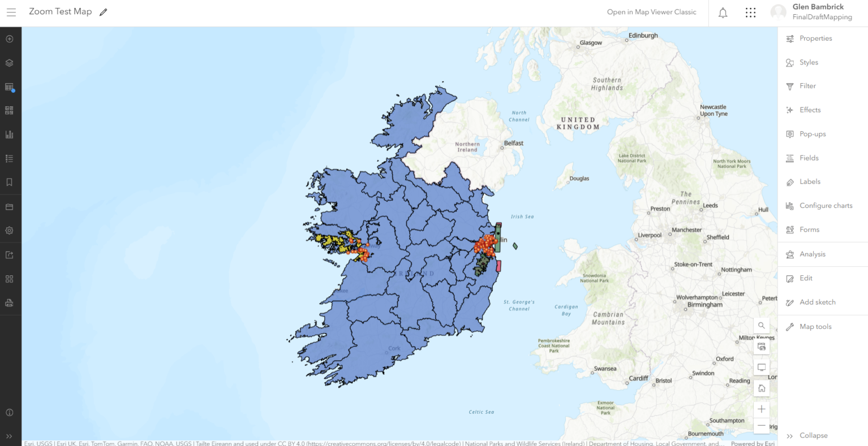The height and width of the screenshot is (446, 868).
Task: Open the Styles panel
Action: tap(809, 62)
